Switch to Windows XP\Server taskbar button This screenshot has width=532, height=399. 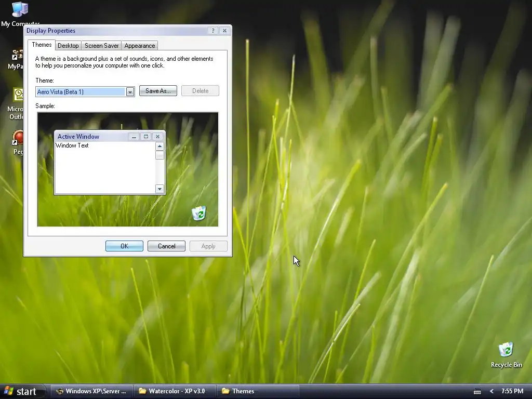[x=91, y=391]
